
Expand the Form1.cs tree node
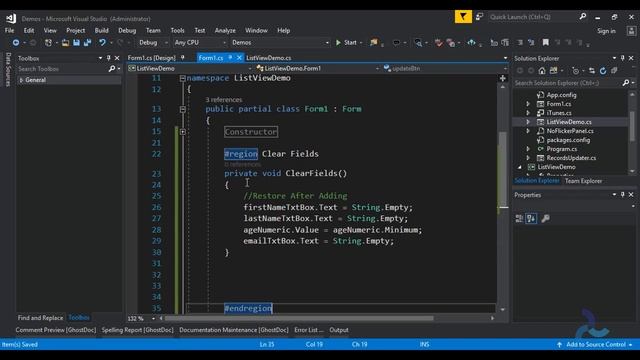pos(528,104)
